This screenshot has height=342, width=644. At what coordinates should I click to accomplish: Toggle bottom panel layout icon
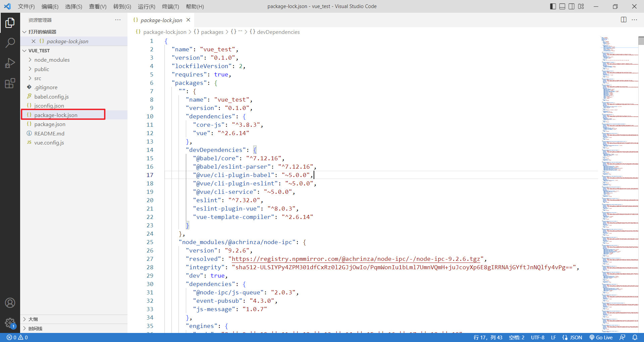(562, 6)
